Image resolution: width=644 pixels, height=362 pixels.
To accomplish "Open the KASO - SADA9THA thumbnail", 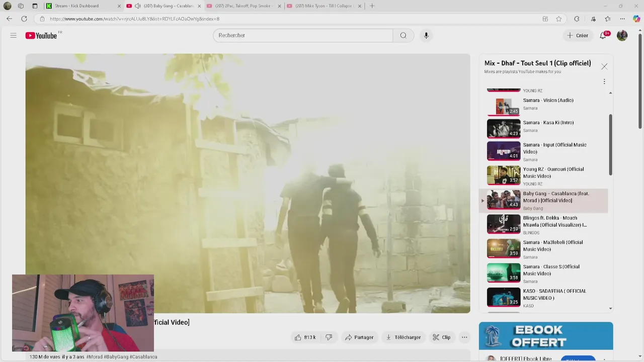I will (504, 297).
